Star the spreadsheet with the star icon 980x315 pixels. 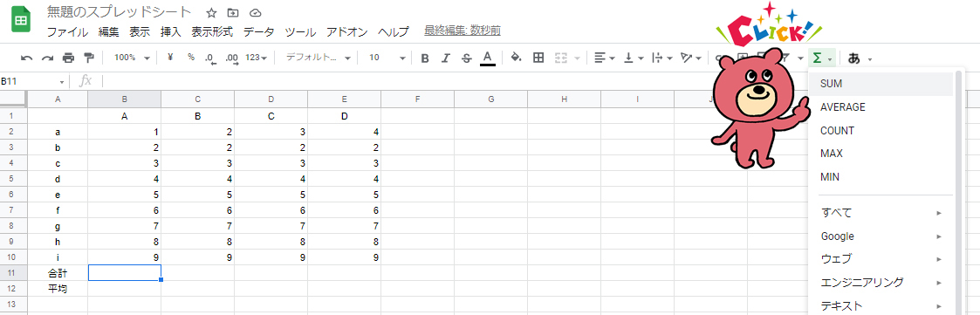click(211, 13)
